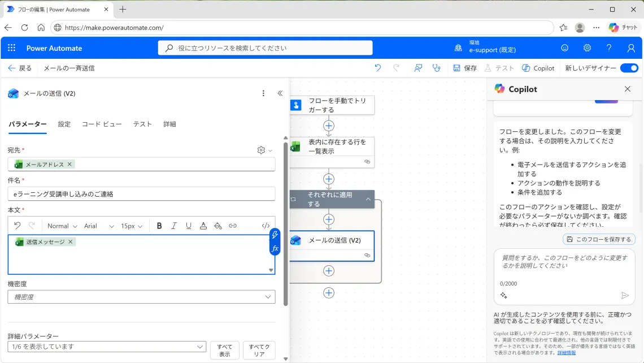Disable the 新しいデザイナー toggle
644x363 pixels.
coord(629,67)
